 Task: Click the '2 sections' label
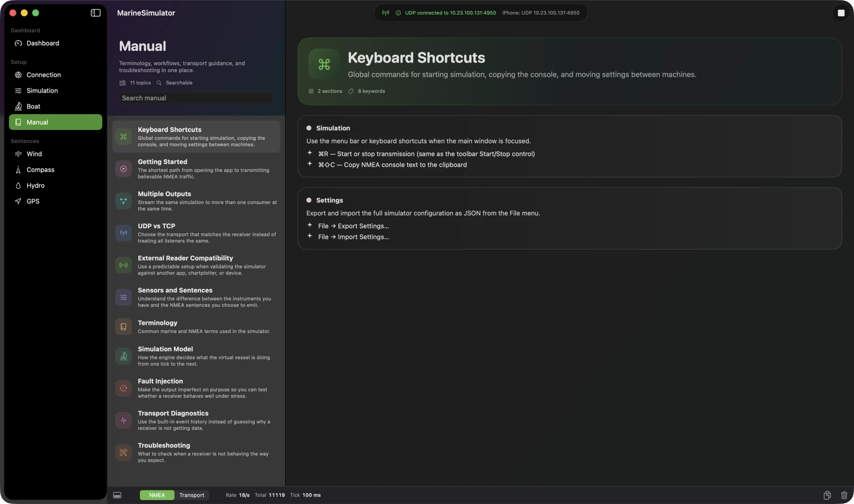[330, 91]
